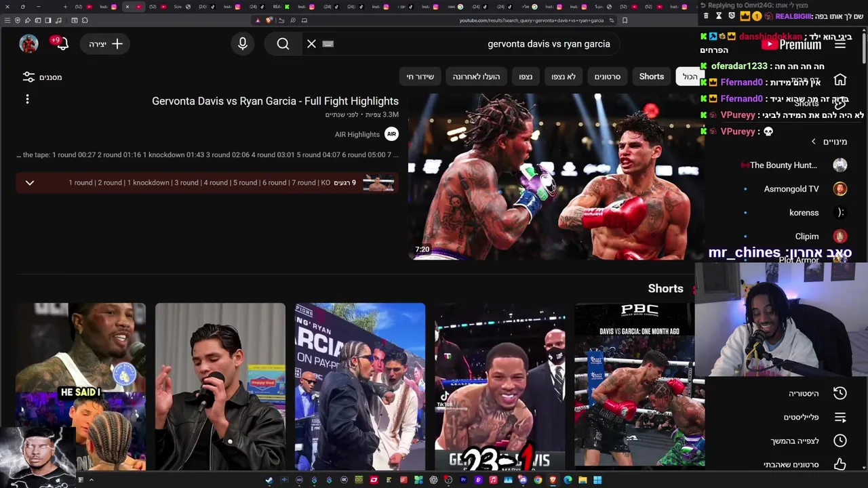Open Discord from the taskbar
Viewport: 868px width, 488px height.
(523, 480)
